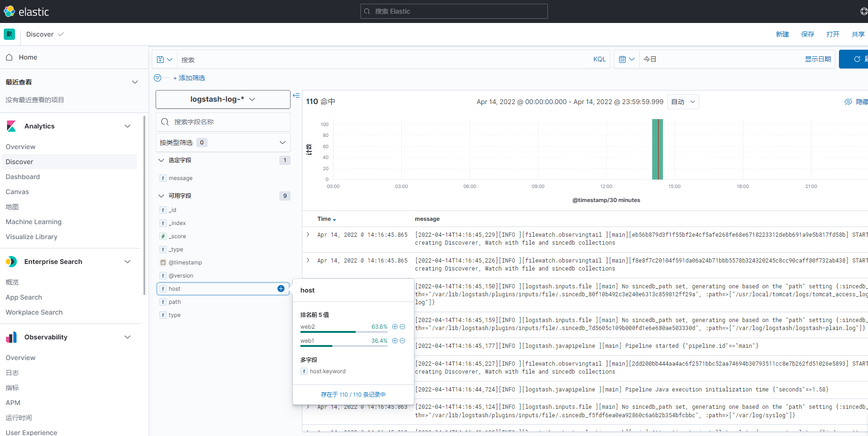Image resolution: width=868 pixels, height=436 pixels.
Task: Click the green histogram bar
Action: [658, 149]
